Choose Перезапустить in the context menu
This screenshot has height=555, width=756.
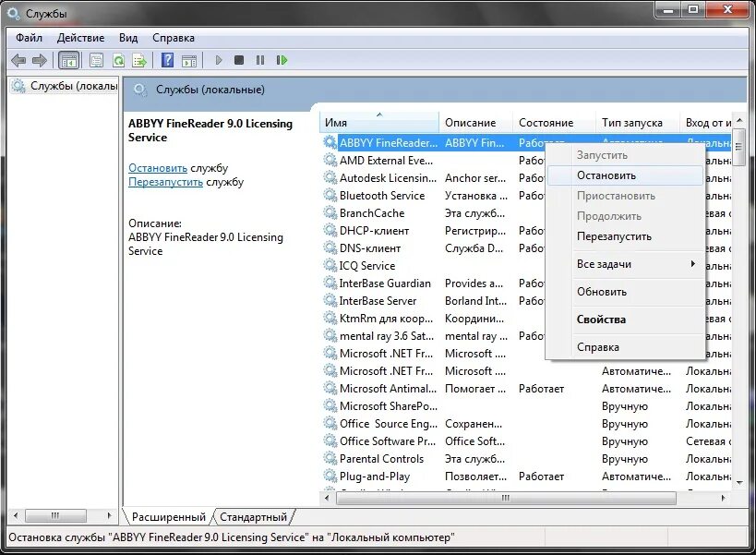pyautogui.click(x=625, y=236)
